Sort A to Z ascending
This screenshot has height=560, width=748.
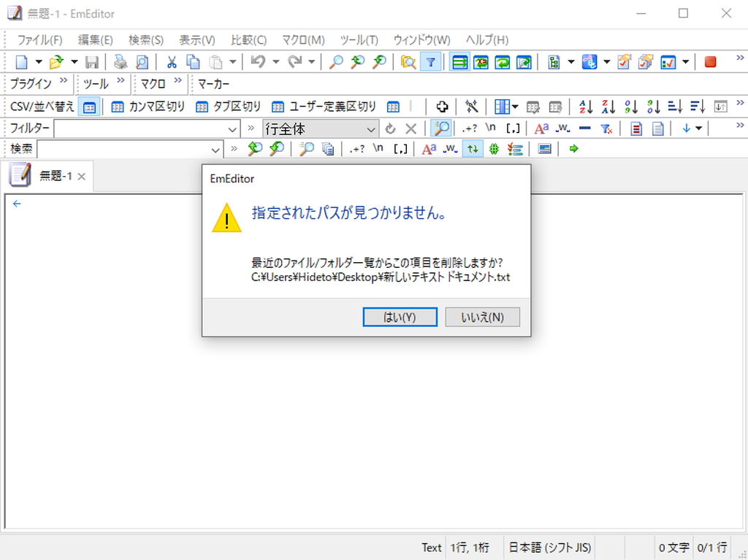(x=586, y=107)
